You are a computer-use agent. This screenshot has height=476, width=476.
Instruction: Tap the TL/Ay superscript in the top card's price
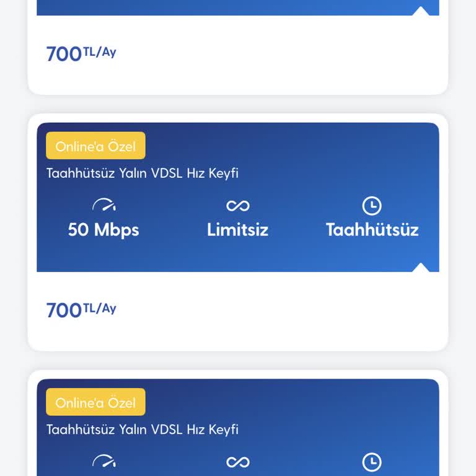100,52
